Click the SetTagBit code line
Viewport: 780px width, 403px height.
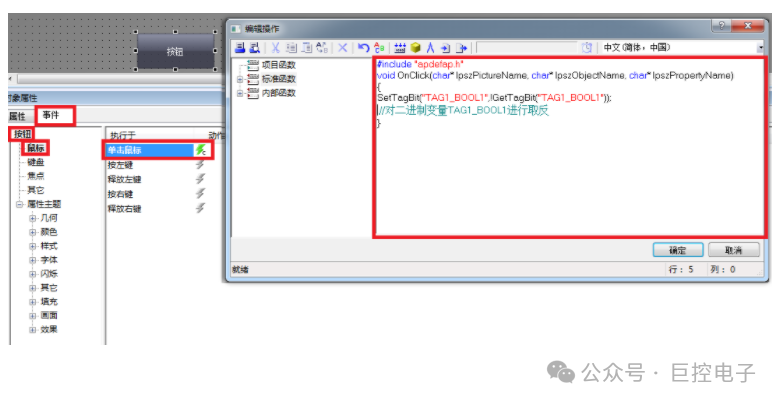494,98
